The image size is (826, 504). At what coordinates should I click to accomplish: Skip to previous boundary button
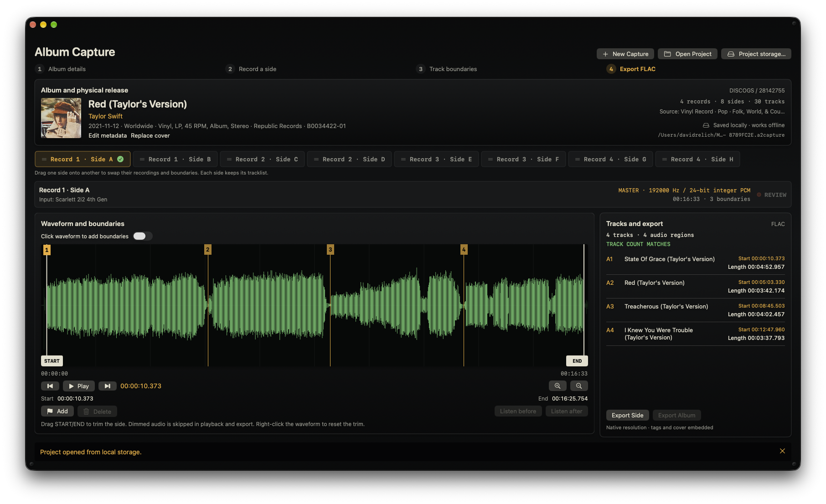pos(50,386)
